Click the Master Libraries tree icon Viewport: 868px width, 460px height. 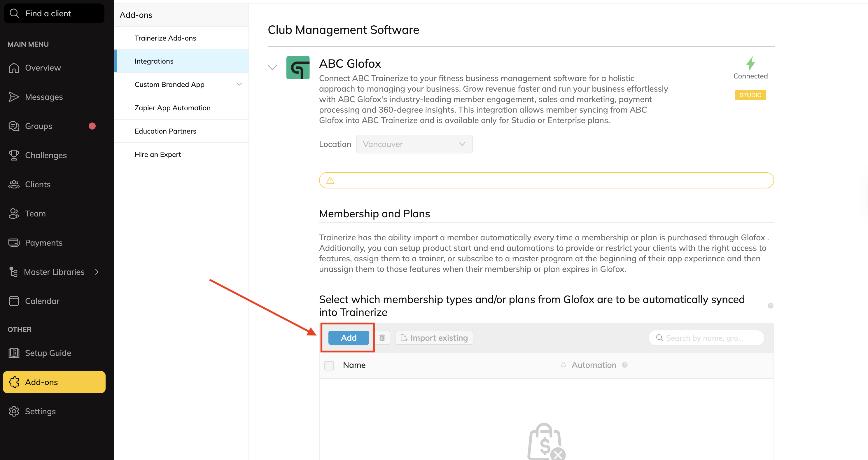(x=13, y=272)
